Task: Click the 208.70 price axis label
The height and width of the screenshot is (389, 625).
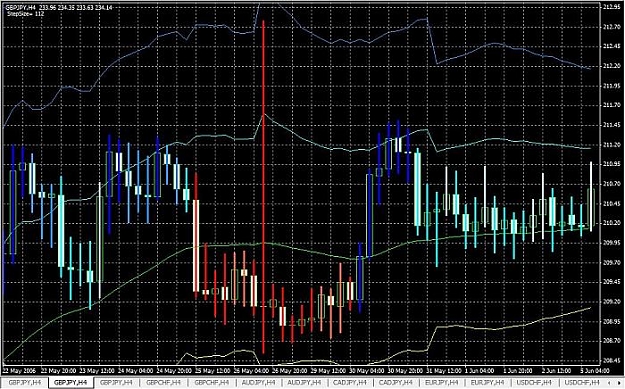Action: tap(611, 341)
